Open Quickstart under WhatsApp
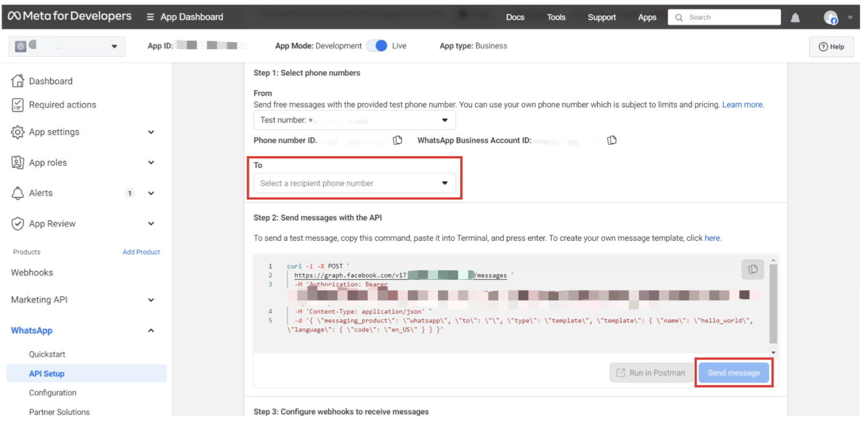Image resolution: width=868 pixels, height=427 pixels. [47, 354]
